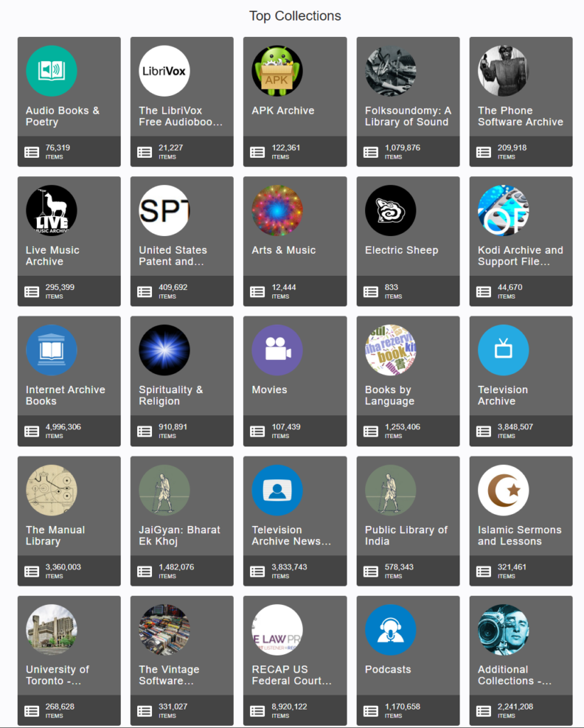This screenshot has width=584, height=728.
Task: Open the University of Toronto building thumbnail
Action: coord(51,630)
